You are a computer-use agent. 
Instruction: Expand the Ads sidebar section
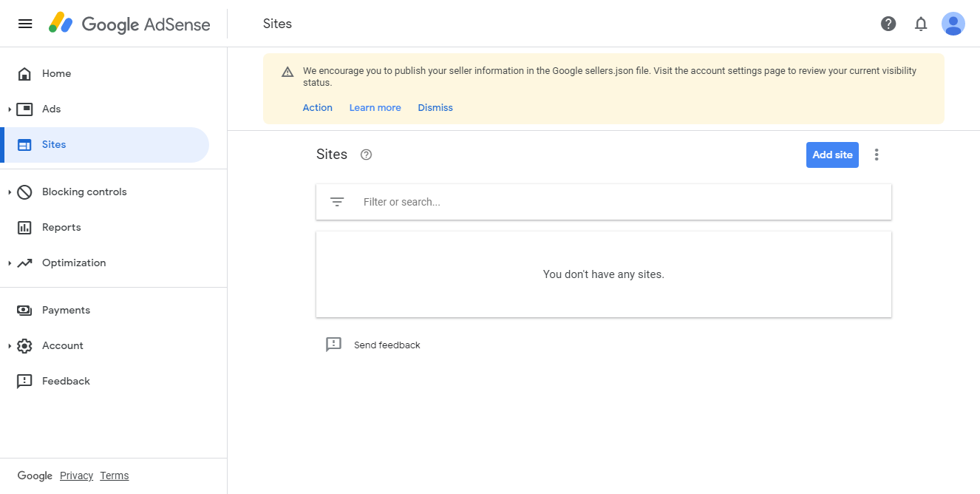10,109
